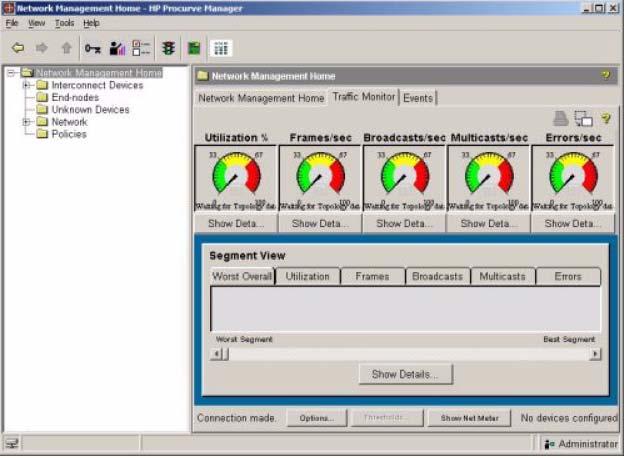Click the Segment View scrollbar right arrow
Screen dimensions: 626x458
click(x=595, y=354)
